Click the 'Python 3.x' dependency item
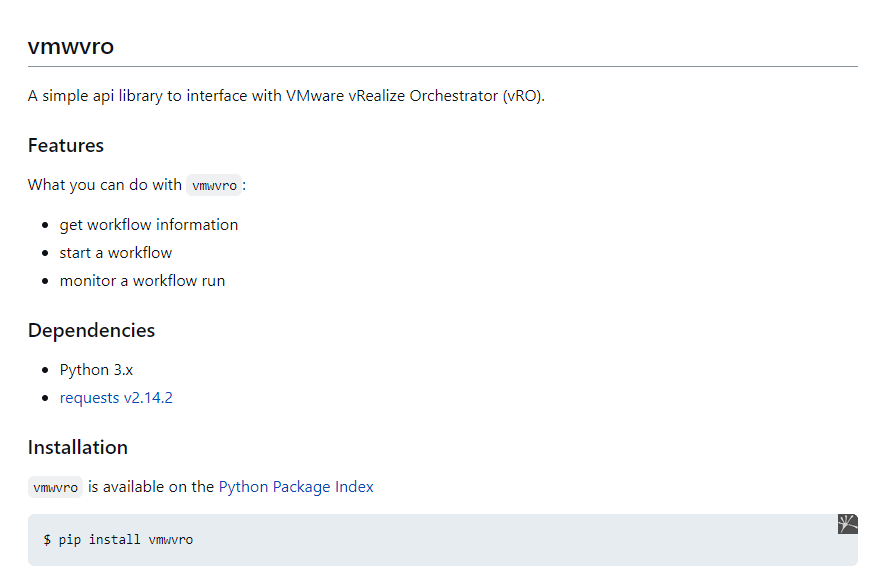The height and width of the screenshot is (582, 883). pyautogui.click(x=96, y=370)
